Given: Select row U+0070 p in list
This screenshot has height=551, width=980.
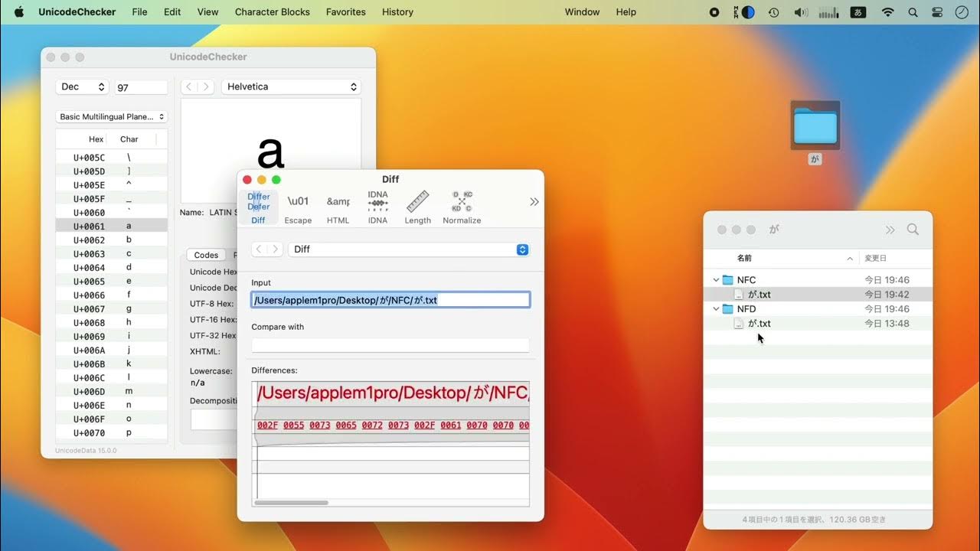Looking at the screenshot, I should coord(112,432).
